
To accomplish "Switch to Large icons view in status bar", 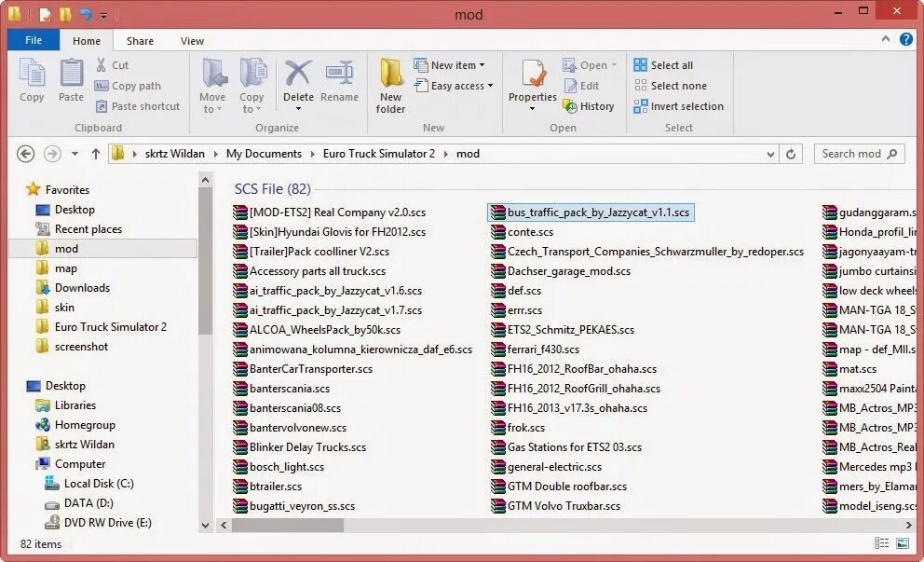I will tap(903, 543).
